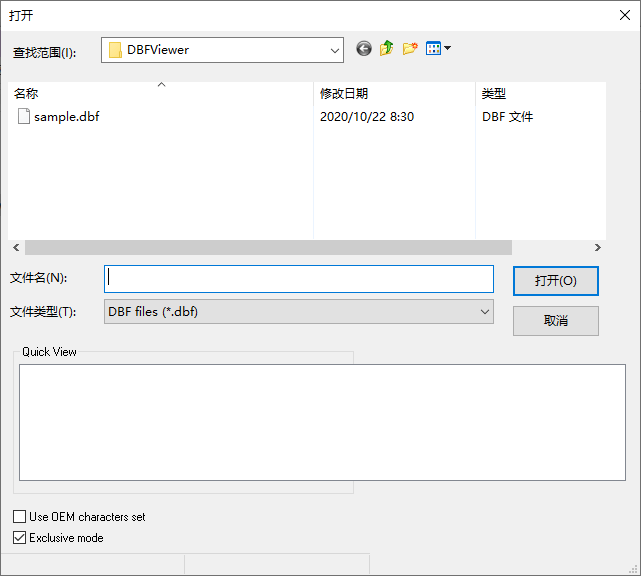
Task: Go up one folder level
Action: [x=386, y=48]
